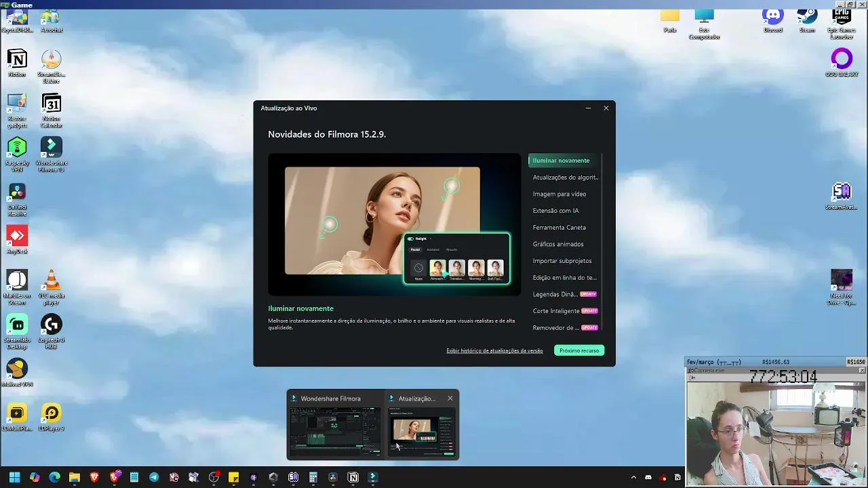This screenshot has height=488, width=868.
Task: Open Telegram from taskbar
Action: pyautogui.click(x=154, y=477)
